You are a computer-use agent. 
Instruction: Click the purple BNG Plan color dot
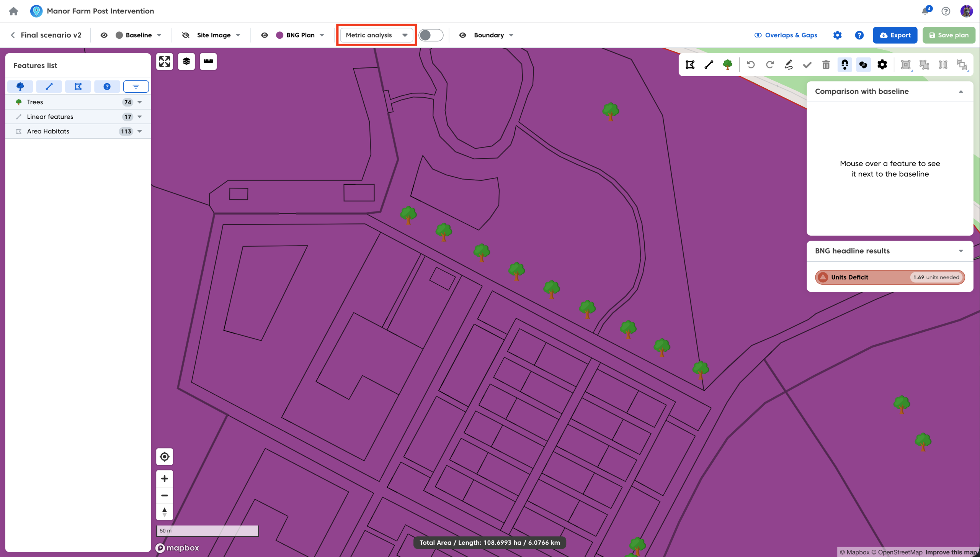[x=279, y=35]
